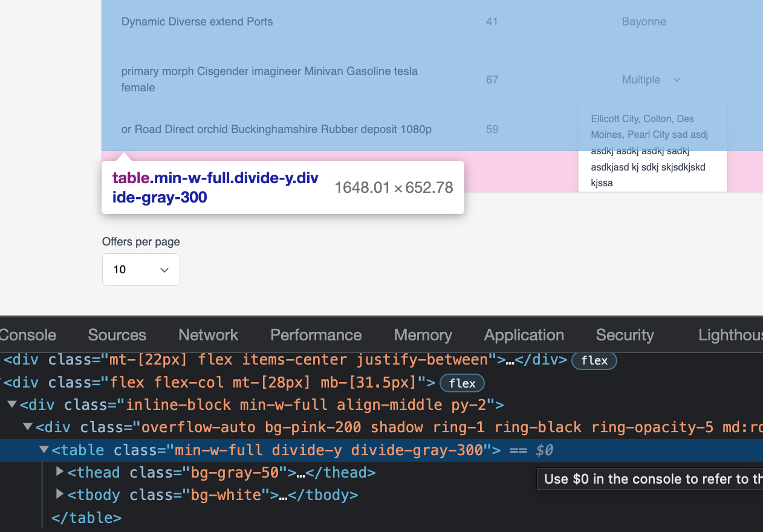The height and width of the screenshot is (532, 763).
Task: Expand the thead bg-gray-50 node
Action: (x=60, y=472)
